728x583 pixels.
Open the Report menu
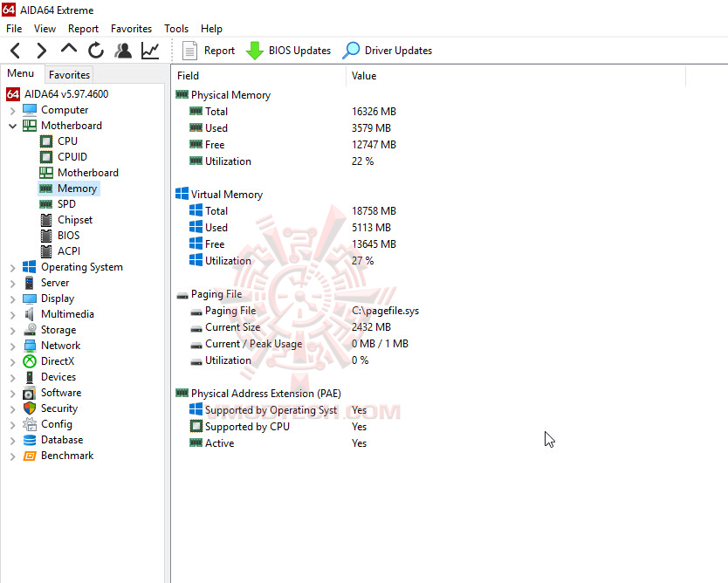click(x=83, y=29)
